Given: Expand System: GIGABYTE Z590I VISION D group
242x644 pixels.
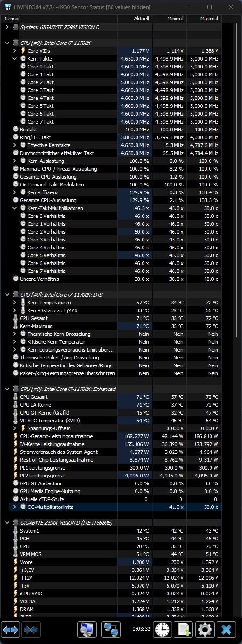Looking at the screenshot, I should click(x=7, y=27).
